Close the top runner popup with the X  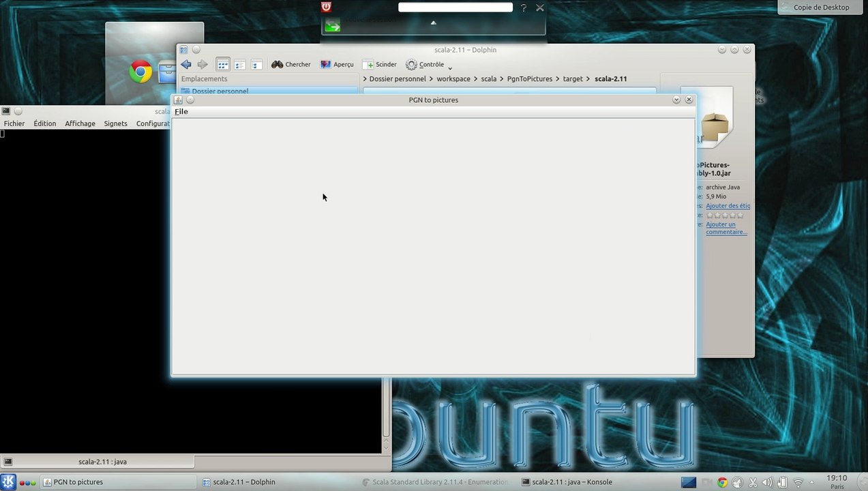click(x=540, y=8)
